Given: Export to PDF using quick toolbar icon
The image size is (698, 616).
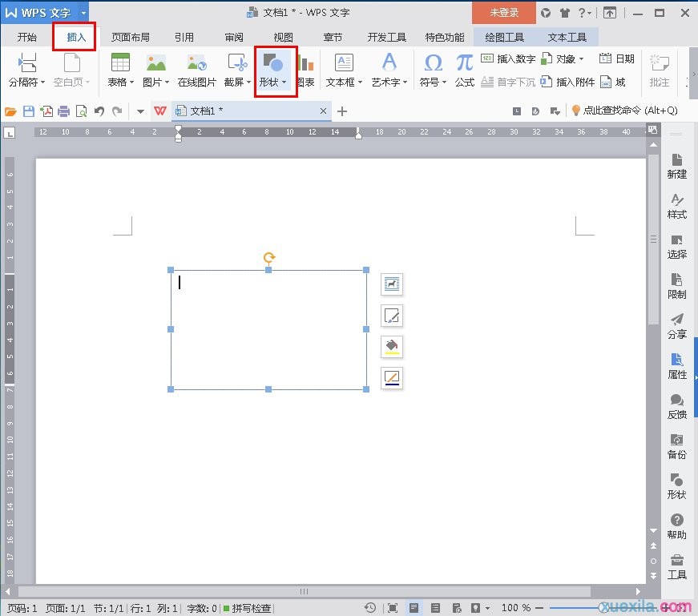Looking at the screenshot, I should 46,111.
